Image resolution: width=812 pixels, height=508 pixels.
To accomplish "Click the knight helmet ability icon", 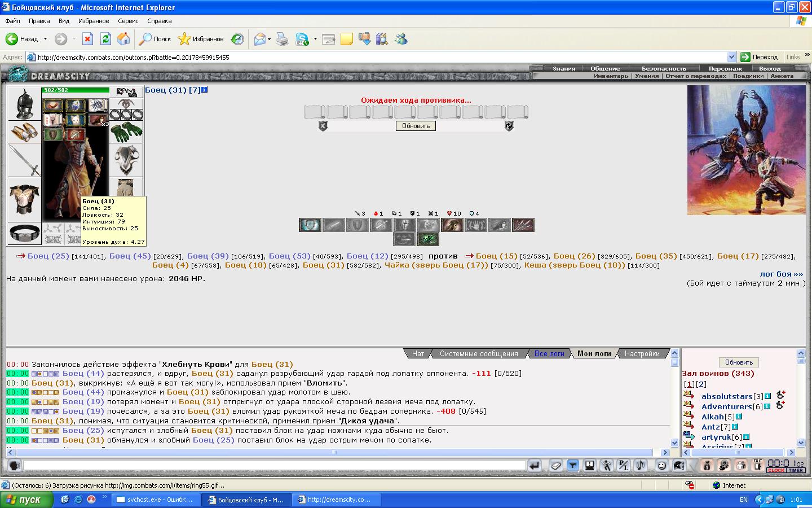I will click(405, 225).
